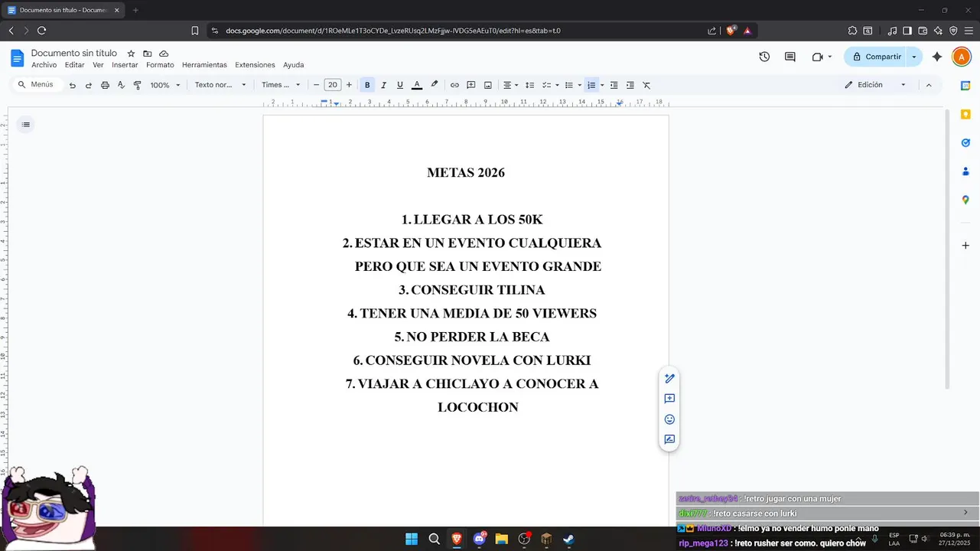This screenshot has width=980, height=551.
Task: Open line and paragraph spacing
Action: pos(529,85)
